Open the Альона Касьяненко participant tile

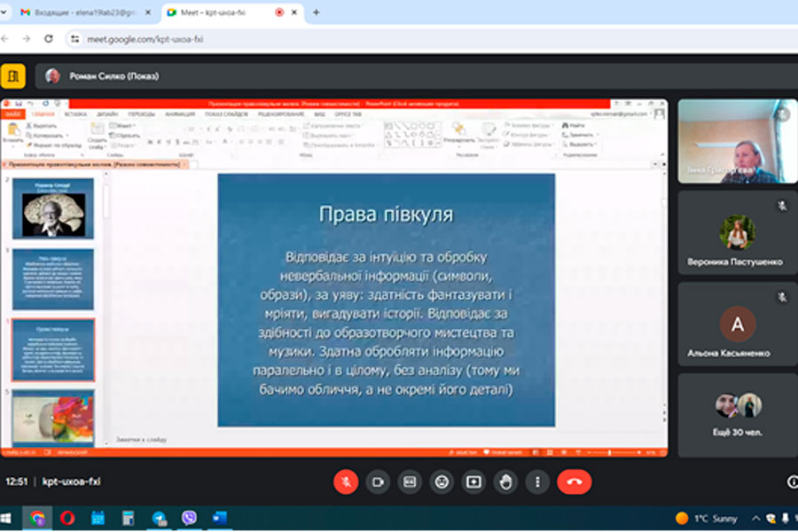(738, 325)
